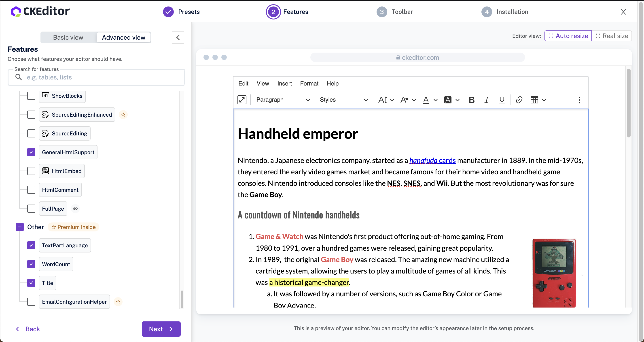Click the fullscreen expand icon in editor toolbar
This screenshot has width=644, height=342.
coord(242,100)
